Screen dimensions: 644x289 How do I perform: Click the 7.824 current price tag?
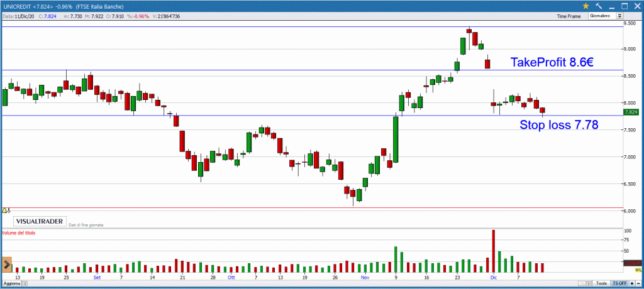(x=630, y=112)
